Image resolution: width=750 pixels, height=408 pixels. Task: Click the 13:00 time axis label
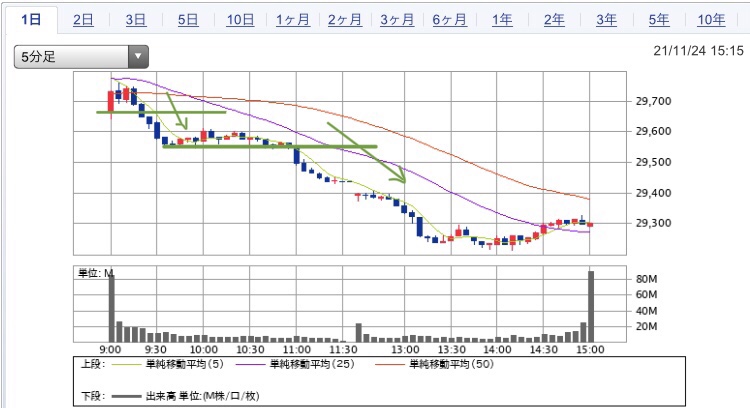[x=405, y=350]
